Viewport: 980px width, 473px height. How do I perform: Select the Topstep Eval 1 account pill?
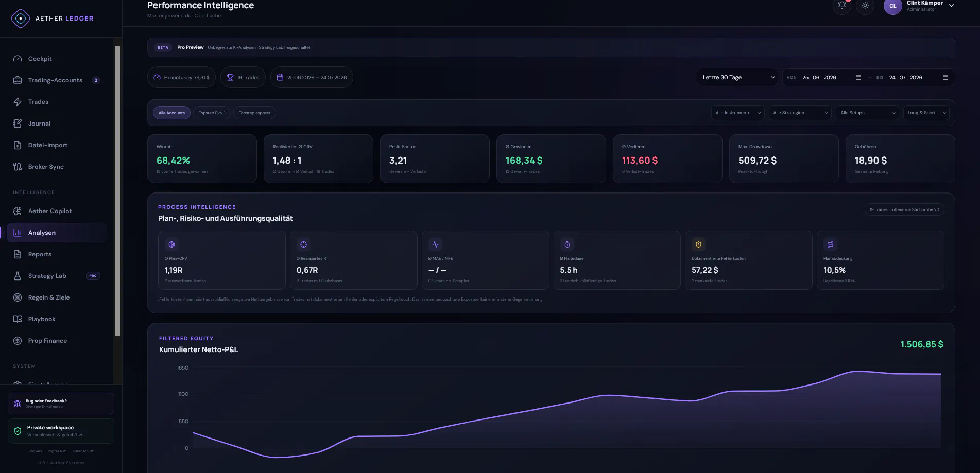click(x=212, y=113)
